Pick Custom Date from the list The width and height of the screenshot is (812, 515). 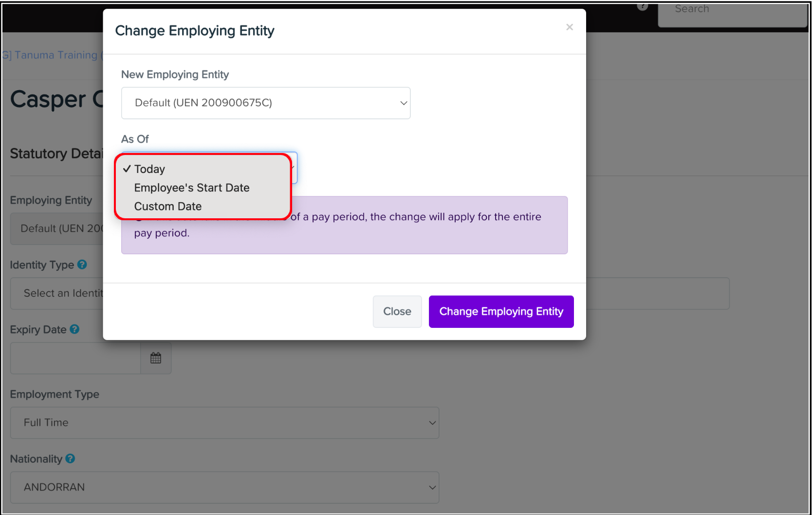point(168,207)
